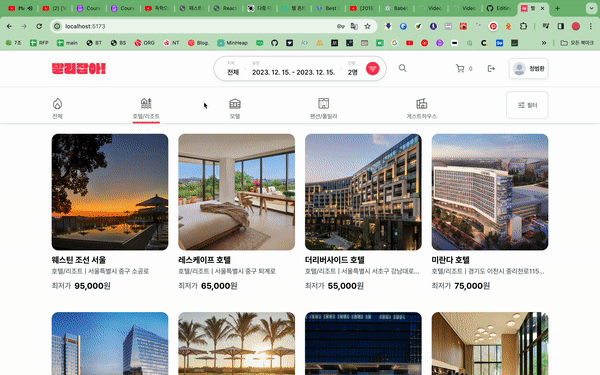Click the 75,000원 price
The width and height of the screenshot is (600, 375).
tap(472, 286)
